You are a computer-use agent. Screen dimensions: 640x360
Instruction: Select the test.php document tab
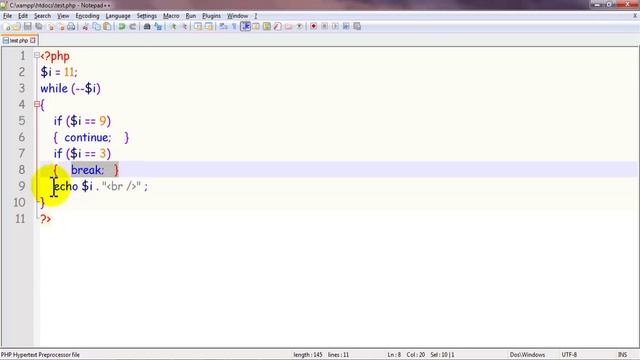pyautogui.click(x=19, y=40)
